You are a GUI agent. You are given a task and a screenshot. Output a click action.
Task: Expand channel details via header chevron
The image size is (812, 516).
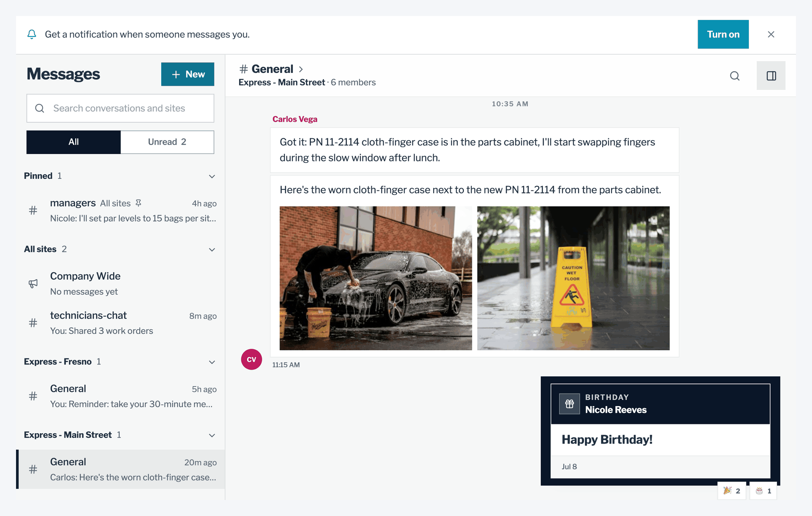click(x=301, y=69)
